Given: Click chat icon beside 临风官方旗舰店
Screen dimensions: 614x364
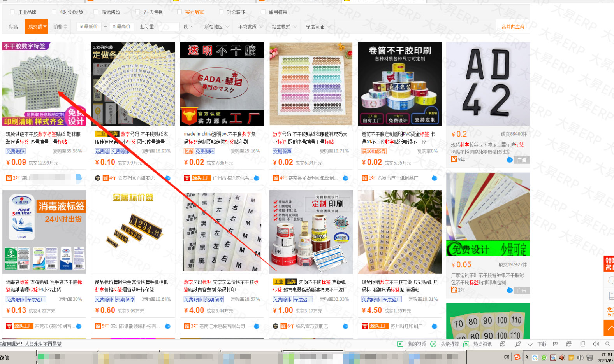Looking at the screenshot, I should coord(345,326).
